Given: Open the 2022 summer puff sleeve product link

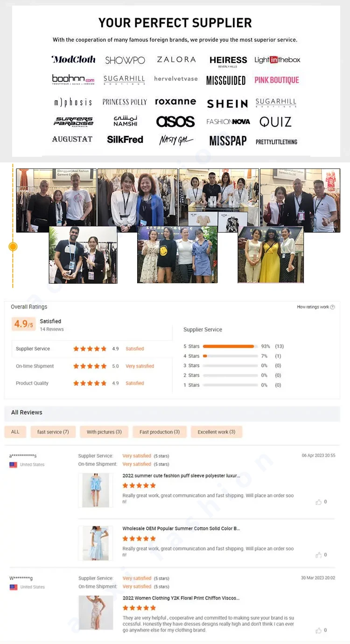Looking at the screenshot, I should (181, 476).
